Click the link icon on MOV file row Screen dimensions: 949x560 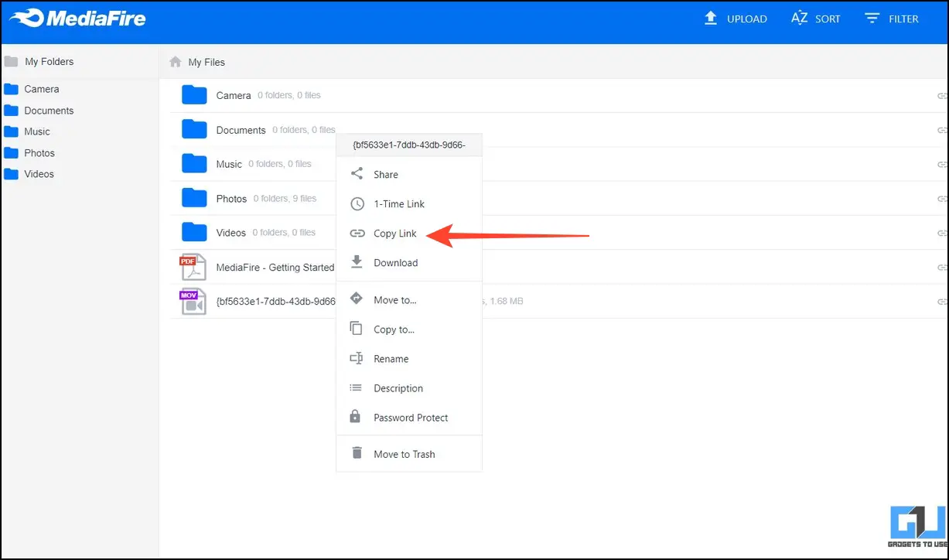942,302
